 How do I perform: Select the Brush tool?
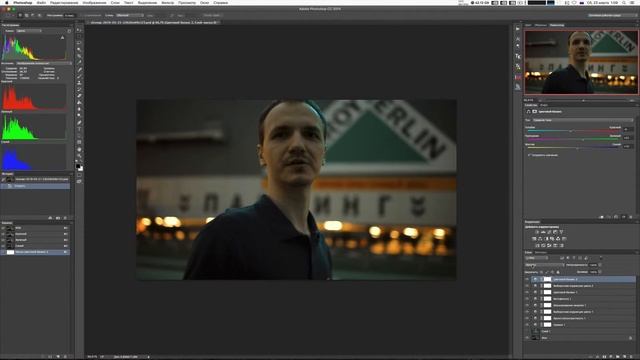coord(79,76)
